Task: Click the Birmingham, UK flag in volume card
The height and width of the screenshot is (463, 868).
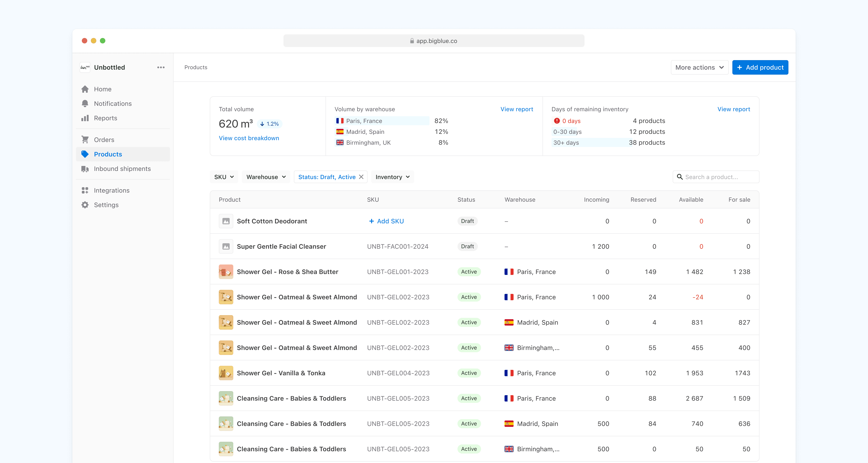Action: click(x=340, y=142)
